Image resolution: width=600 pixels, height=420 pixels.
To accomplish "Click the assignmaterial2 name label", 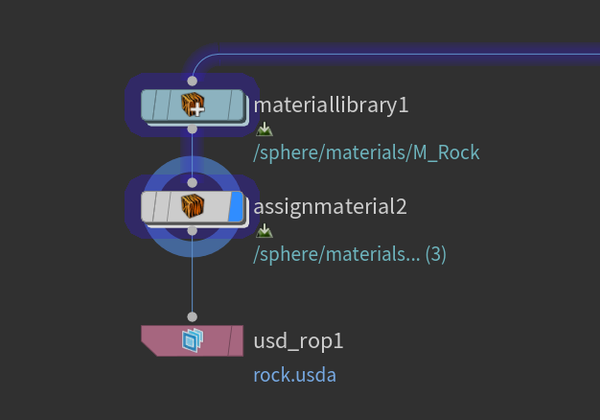I will tap(330, 207).
